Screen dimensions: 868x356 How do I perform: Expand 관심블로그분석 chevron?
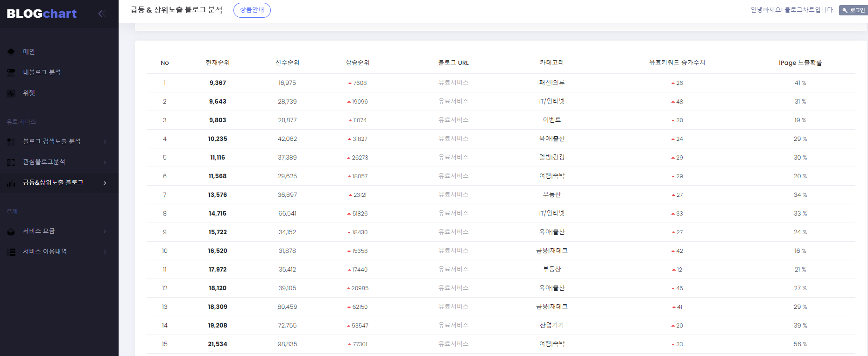pyautogui.click(x=105, y=162)
